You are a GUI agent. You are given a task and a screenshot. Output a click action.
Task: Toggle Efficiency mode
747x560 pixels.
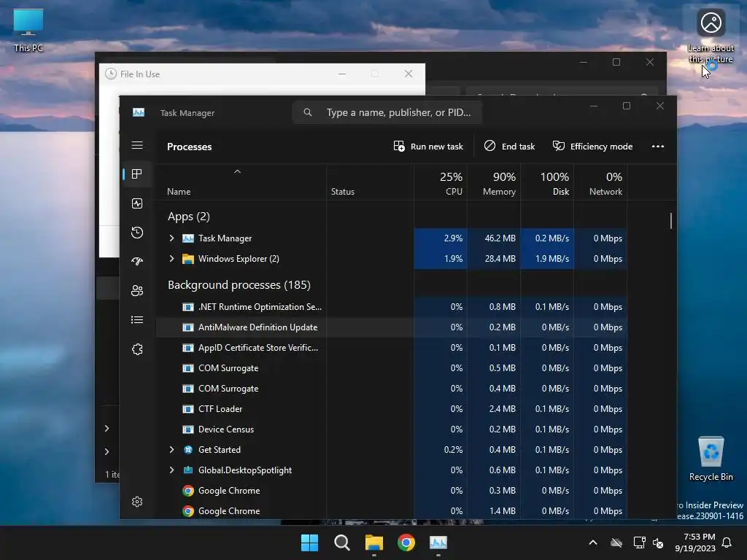[x=592, y=146]
